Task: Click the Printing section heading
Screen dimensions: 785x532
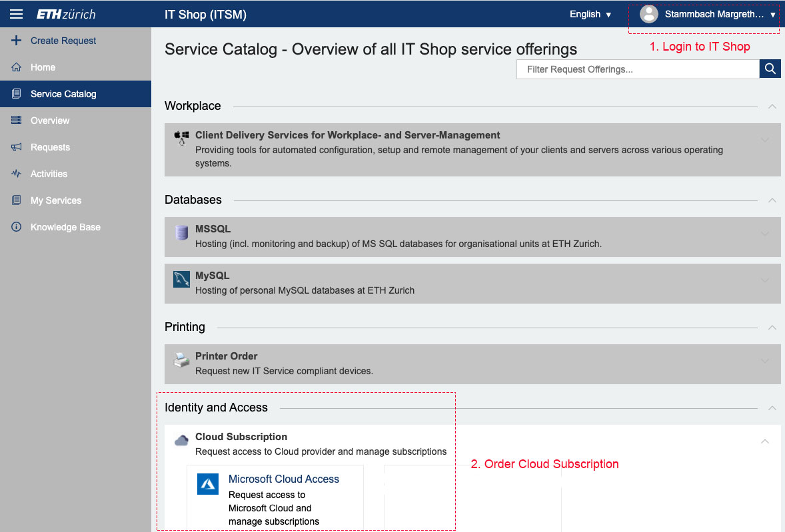Action: 185,327
